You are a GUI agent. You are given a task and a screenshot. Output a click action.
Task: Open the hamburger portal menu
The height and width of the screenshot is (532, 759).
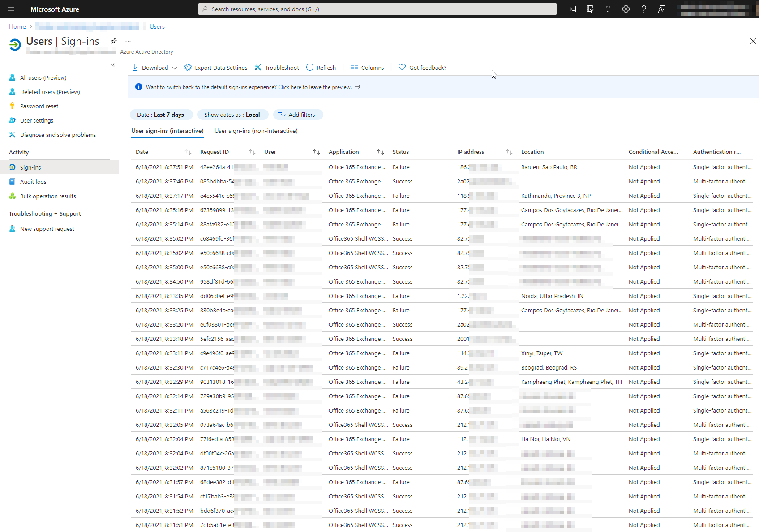11,9
